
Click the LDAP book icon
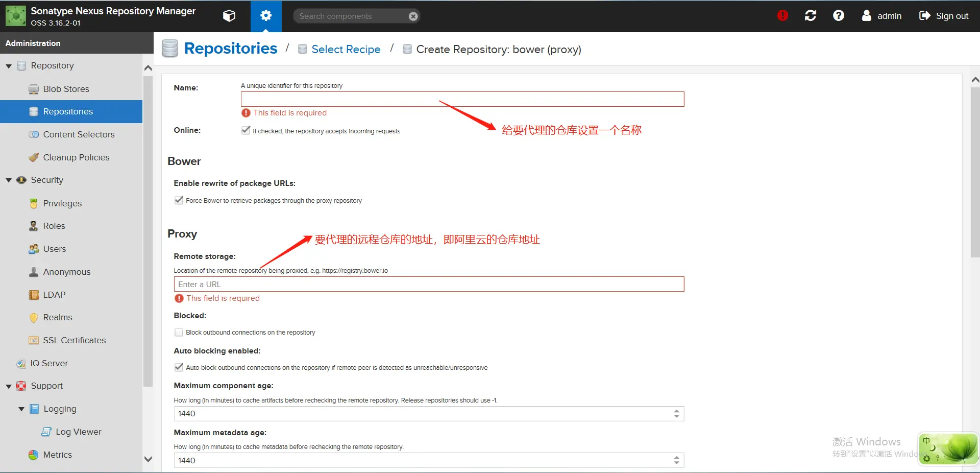(x=34, y=295)
